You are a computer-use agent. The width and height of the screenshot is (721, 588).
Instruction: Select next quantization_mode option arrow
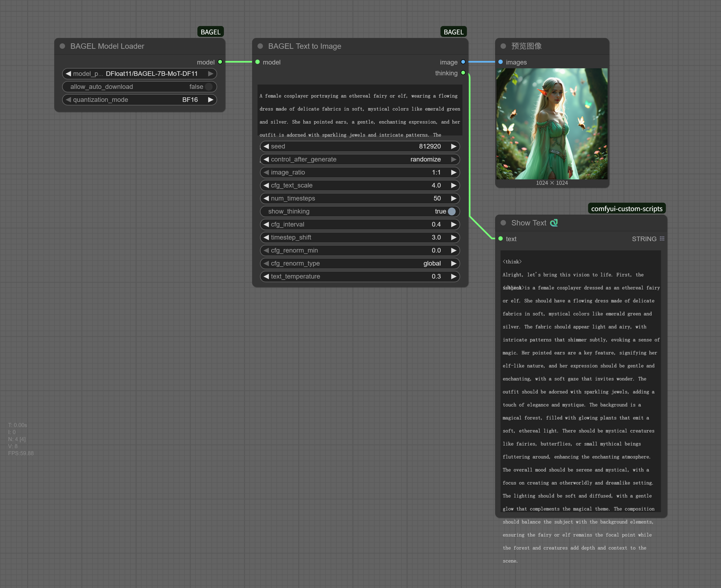211,100
